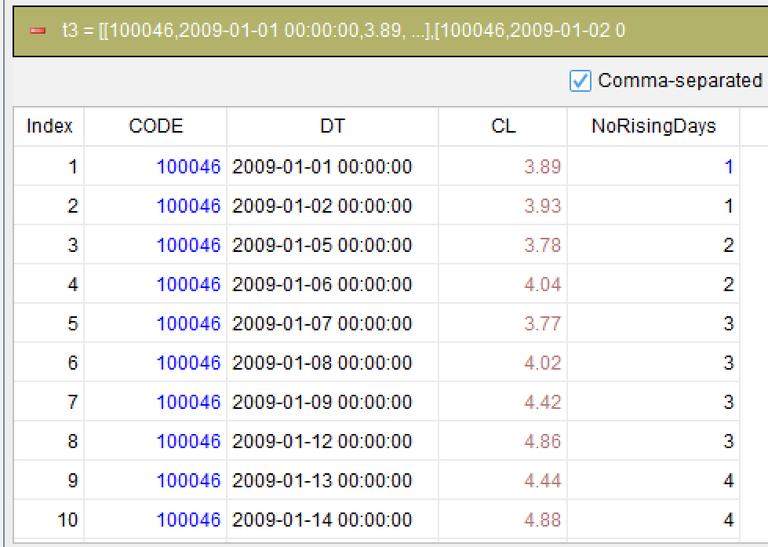This screenshot has width=768, height=547.
Task: Click the CL value 4.02
Action: coord(542,363)
